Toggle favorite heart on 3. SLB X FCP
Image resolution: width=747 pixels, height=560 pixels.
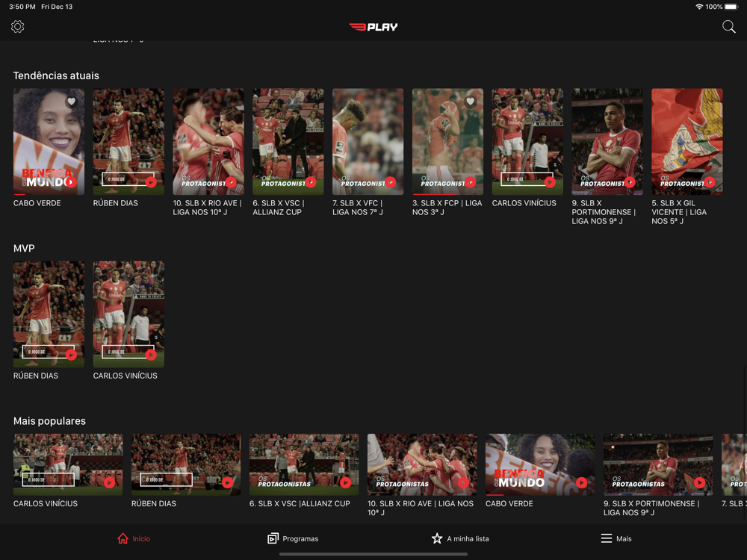[470, 102]
